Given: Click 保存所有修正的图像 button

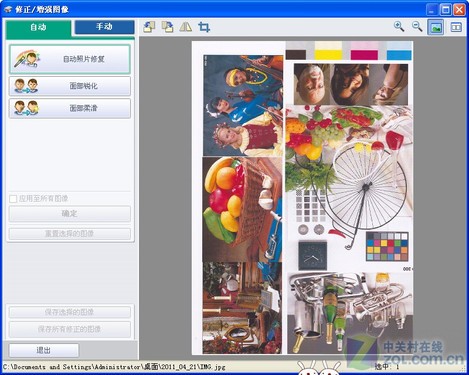Looking at the screenshot, I should (x=70, y=329).
